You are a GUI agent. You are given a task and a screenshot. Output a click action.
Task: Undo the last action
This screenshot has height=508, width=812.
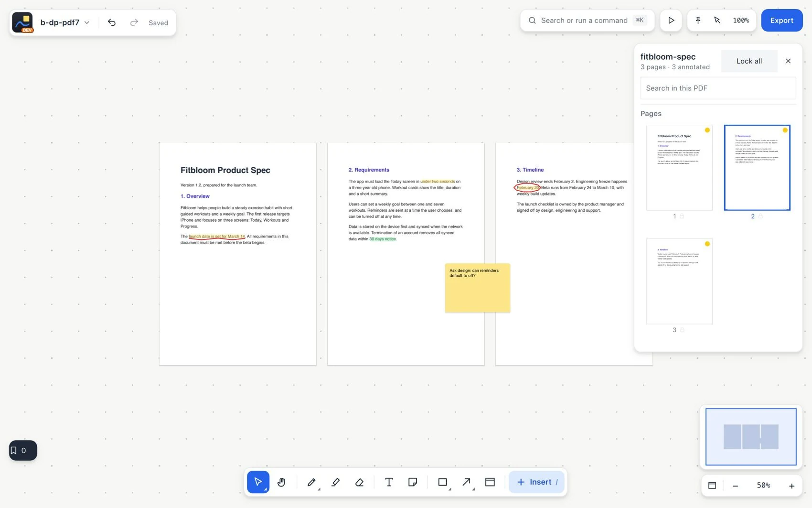click(x=112, y=22)
